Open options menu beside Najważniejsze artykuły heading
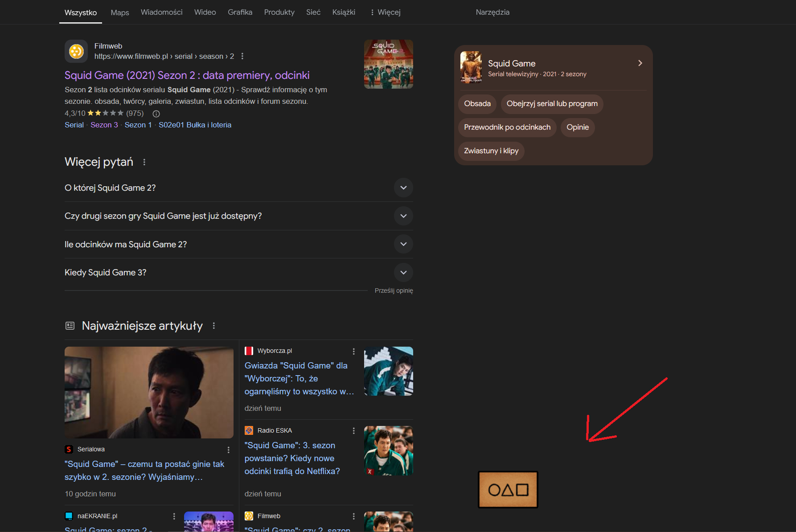 click(x=214, y=326)
